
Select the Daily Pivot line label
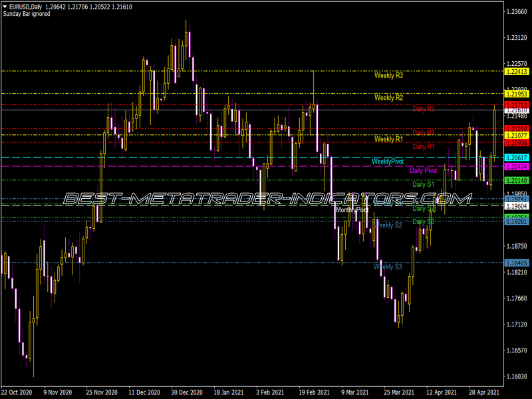pos(424,170)
